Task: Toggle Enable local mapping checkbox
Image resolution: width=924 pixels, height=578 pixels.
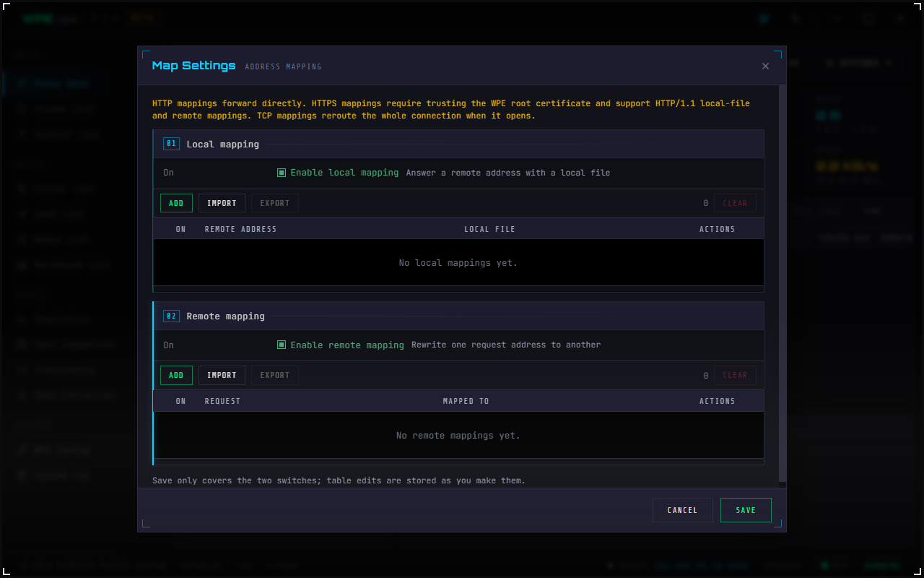Action: coord(282,173)
